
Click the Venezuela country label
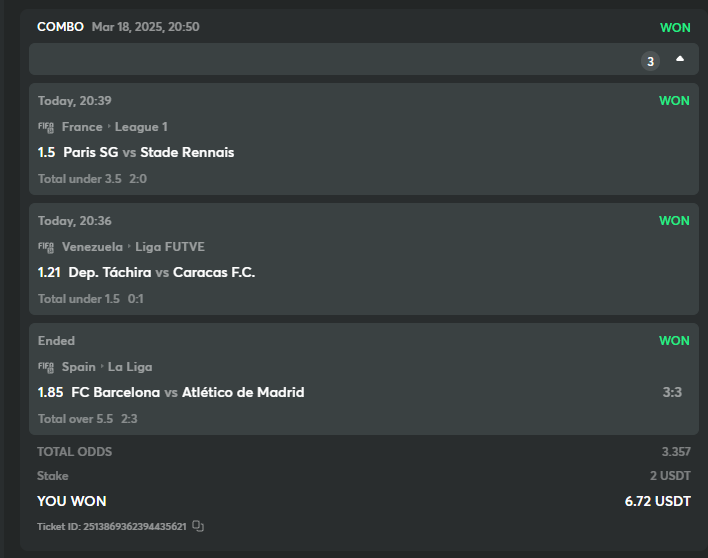(92, 247)
